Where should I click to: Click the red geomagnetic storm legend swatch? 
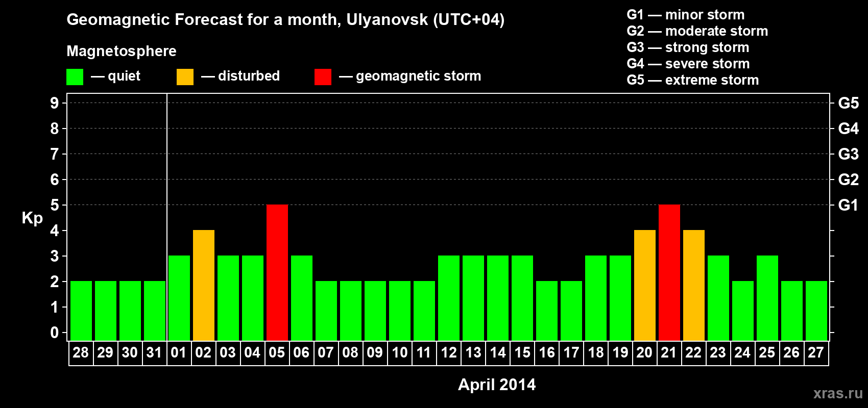pos(323,77)
